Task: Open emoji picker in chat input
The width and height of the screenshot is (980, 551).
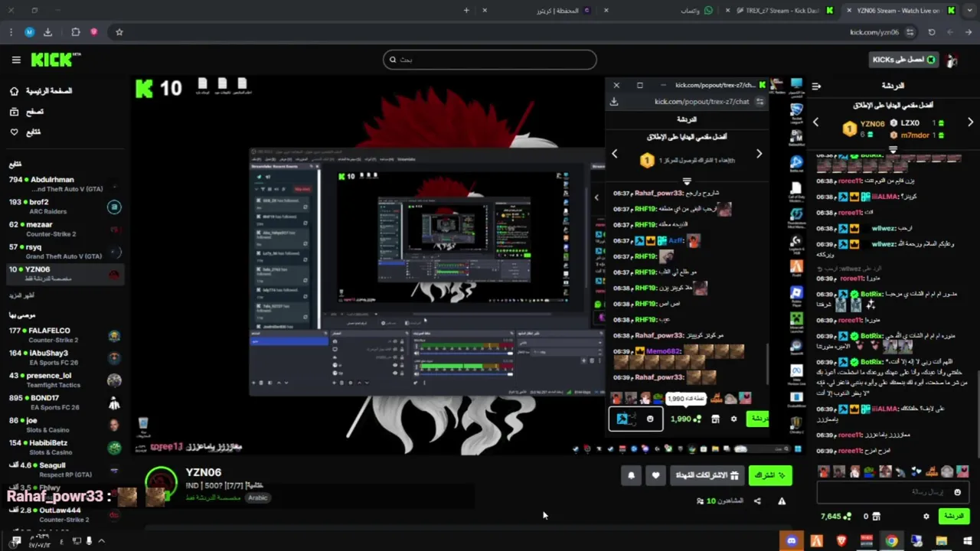Action: pos(957,492)
